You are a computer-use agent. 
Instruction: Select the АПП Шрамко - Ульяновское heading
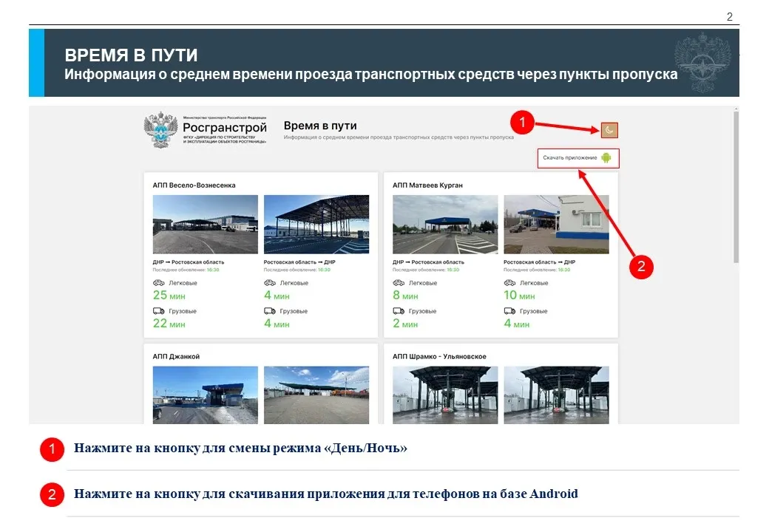[439, 356]
